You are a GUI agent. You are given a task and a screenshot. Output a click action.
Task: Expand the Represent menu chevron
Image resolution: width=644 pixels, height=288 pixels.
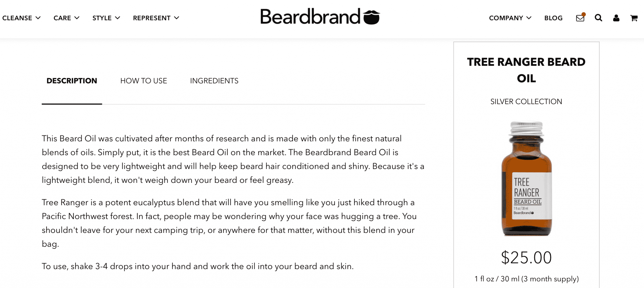click(177, 18)
